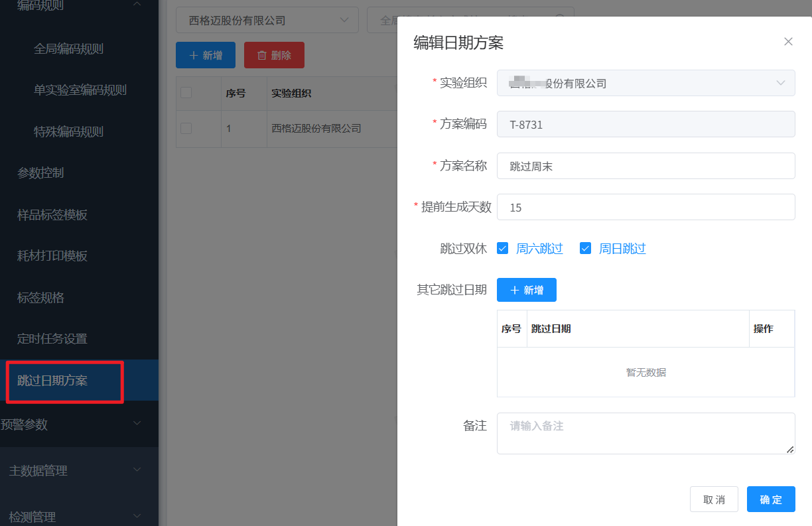Click the red 删除 button with trash icon
812x526 pixels.
(x=274, y=55)
